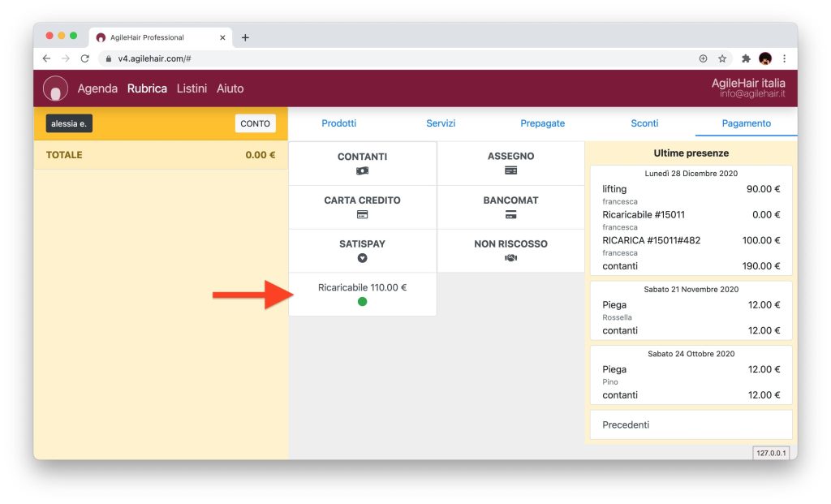
Task: Pick the Satispay payment icon
Action: pyautogui.click(x=362, y=258)
